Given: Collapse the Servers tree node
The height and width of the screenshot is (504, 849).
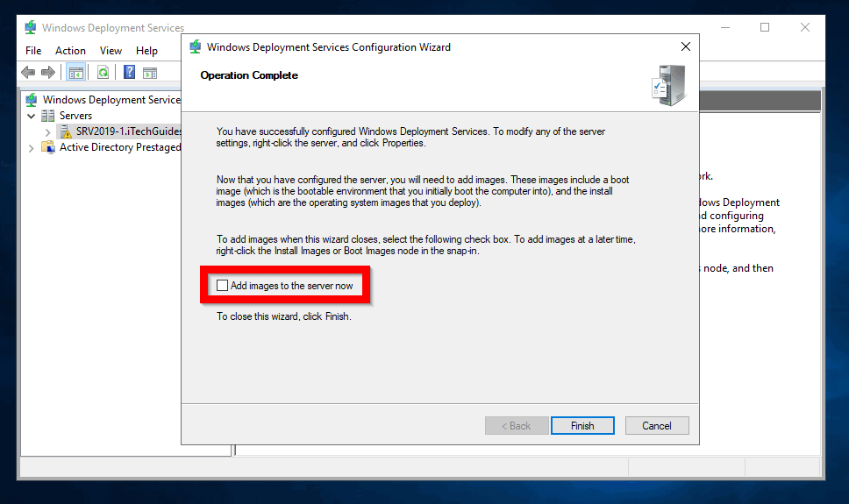Looking at the screenshot, I should point(32,116).
